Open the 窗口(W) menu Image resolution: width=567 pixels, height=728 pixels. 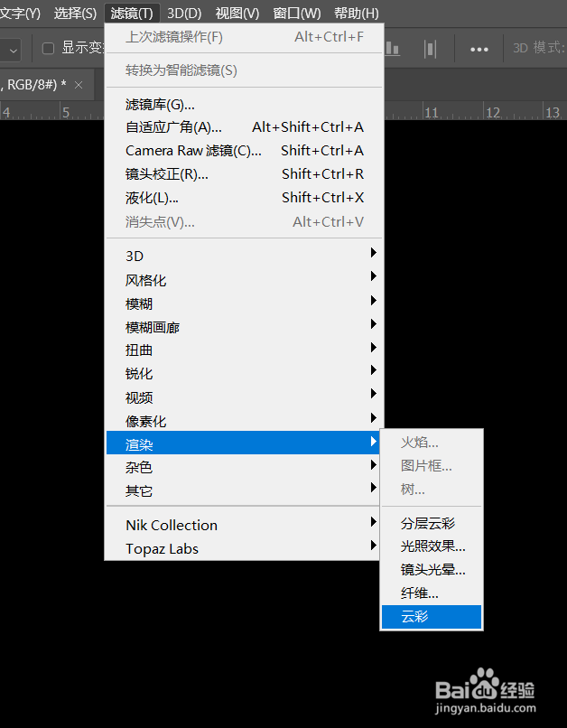coord(297,13)
